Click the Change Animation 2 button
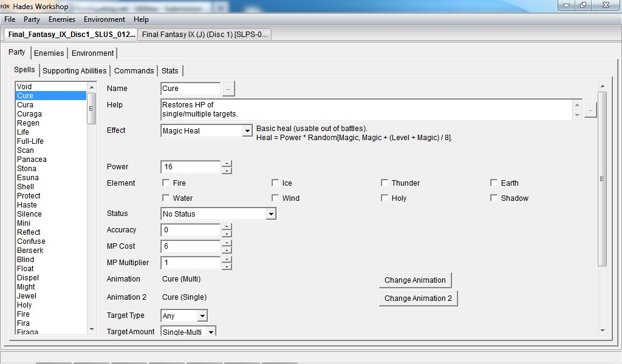 [x=418, y=298]
